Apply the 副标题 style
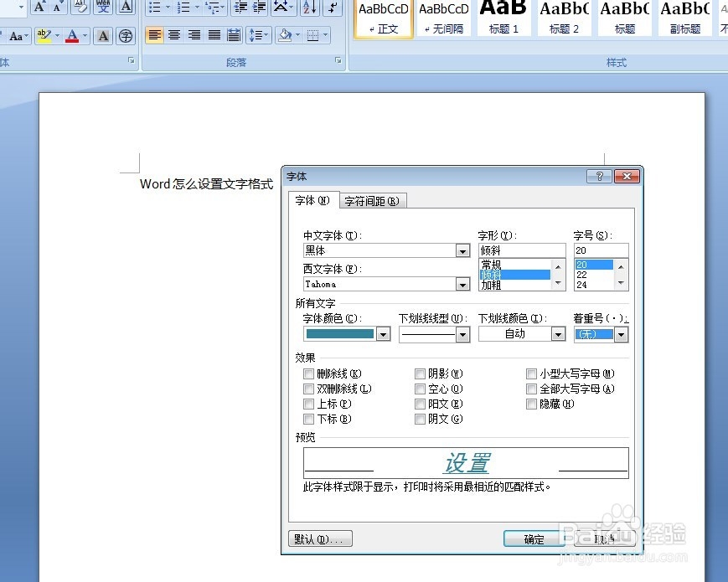728x582 pixels. pyautogui.click(x=684, y=18)
